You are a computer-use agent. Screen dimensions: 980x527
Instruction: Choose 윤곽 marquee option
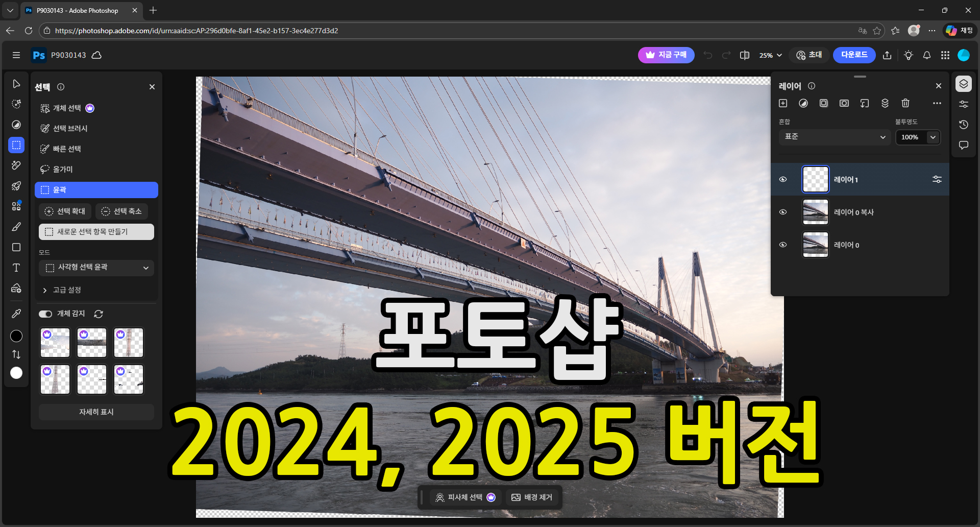click(x=96, y=190)
